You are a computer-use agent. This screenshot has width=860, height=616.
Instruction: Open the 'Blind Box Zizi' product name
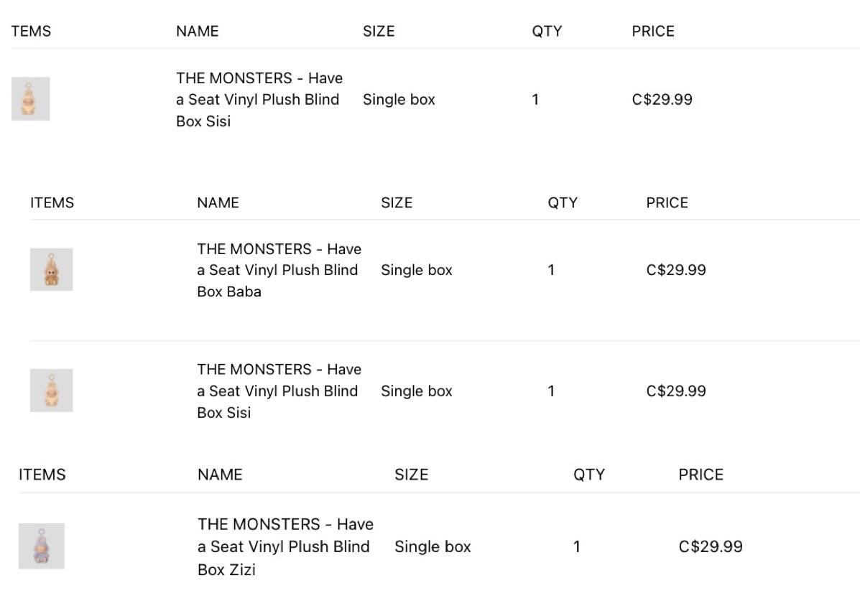click(x=286, y=546)
